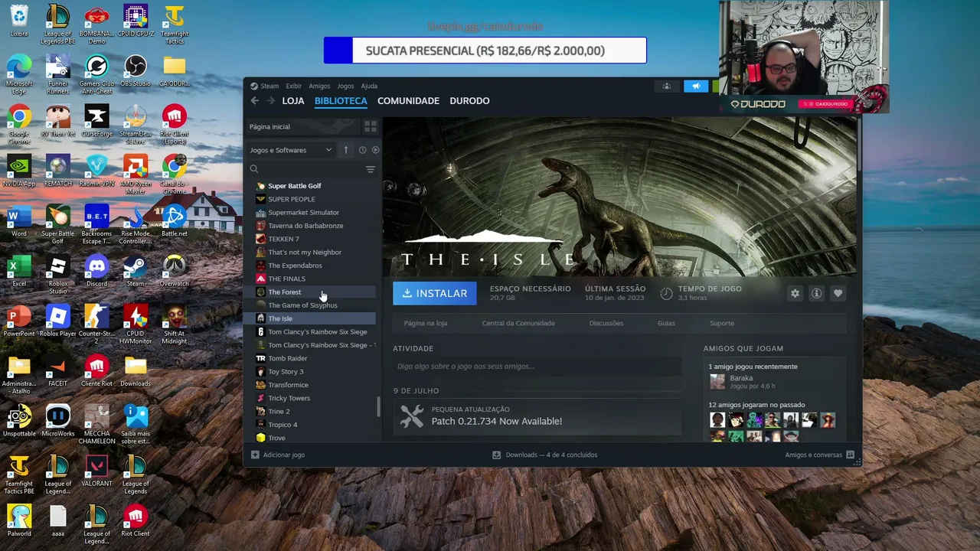Add The Isle to favorites with heart

coord(838,294)
